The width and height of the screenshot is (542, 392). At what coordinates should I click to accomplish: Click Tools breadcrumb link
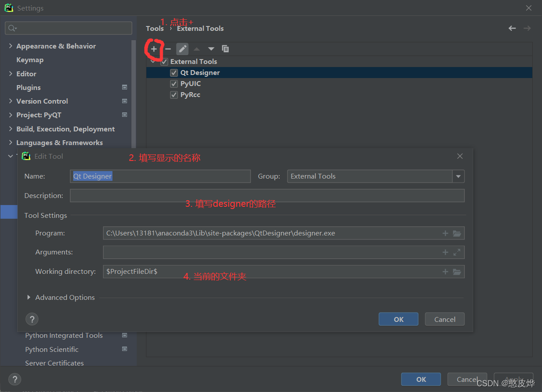(155, 28)
